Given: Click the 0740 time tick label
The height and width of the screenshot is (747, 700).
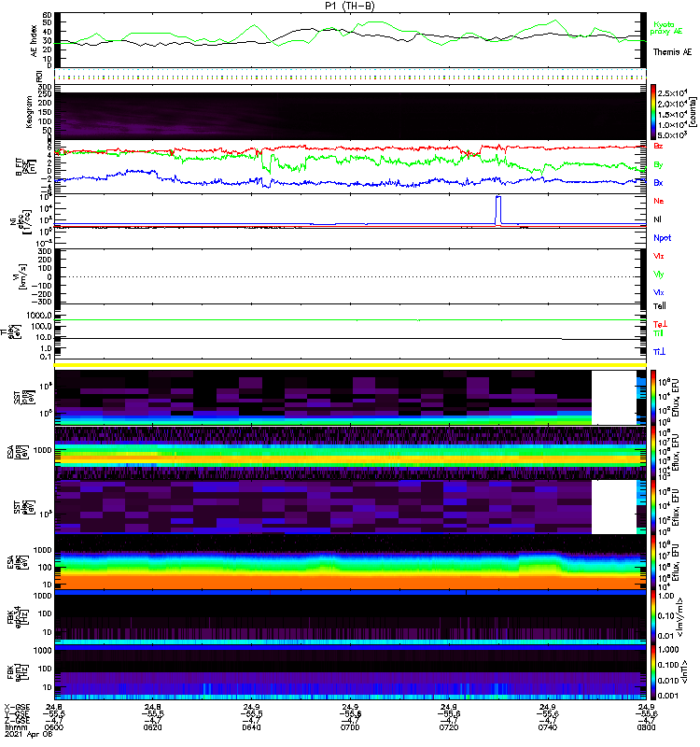Looking at the screenshot, I should (547, 727).
